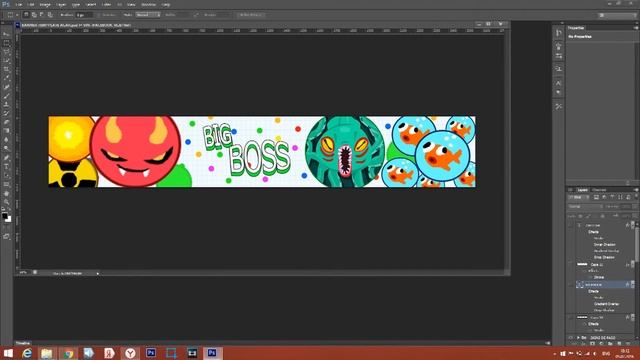This screenshot has height=360, width=640.
Task: Switch to the Channels tab
Action: click(x=599, y=190)
